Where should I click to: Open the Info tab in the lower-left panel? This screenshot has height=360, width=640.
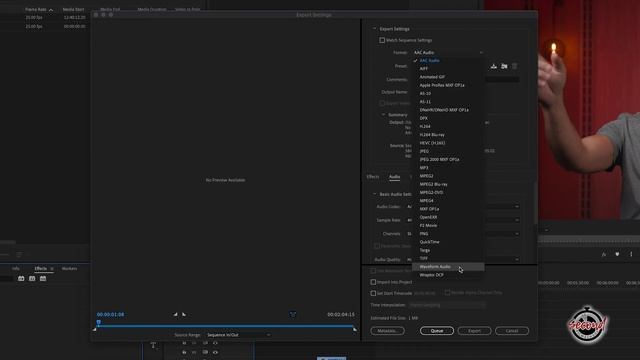click(16, 269)
